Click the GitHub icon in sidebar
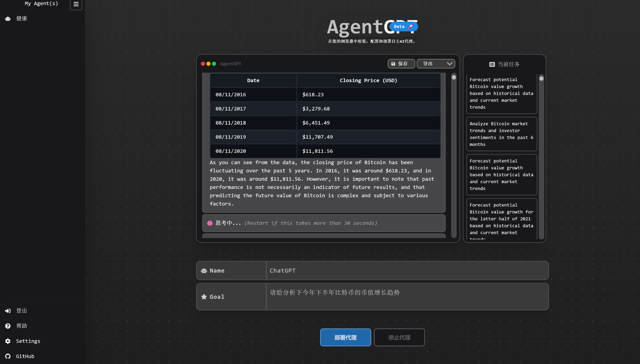 pyautogui.click(x=8, y=356)
